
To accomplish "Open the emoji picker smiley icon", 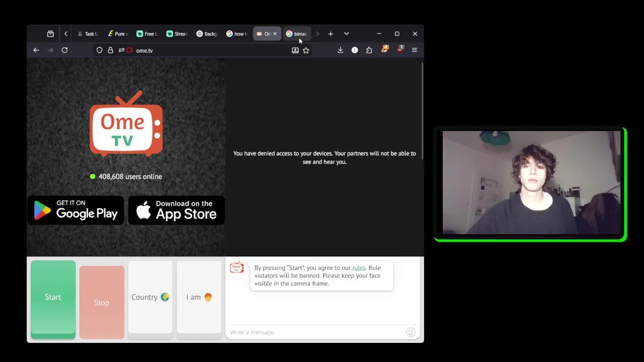I will (411, 332).
